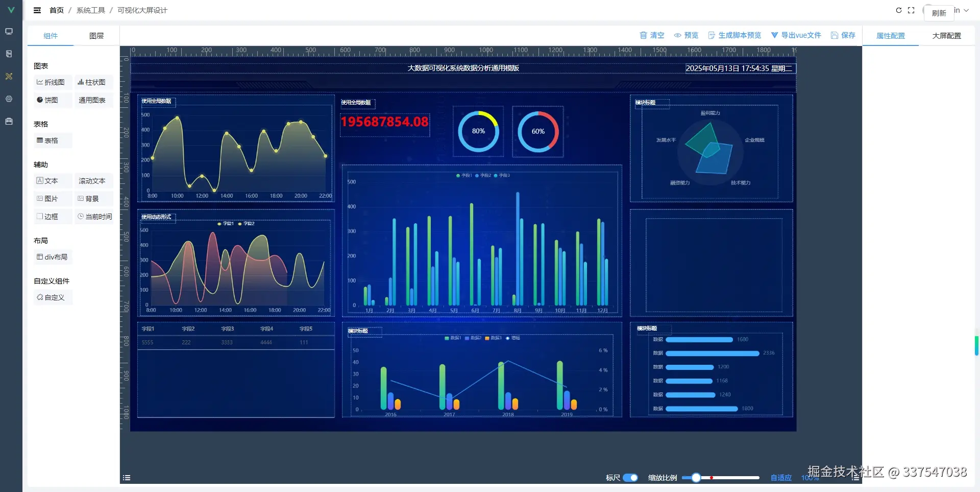Click the 缩放比例 zoom slider handle
Viewport: 980px width, 492px height.
coord(696,478)
